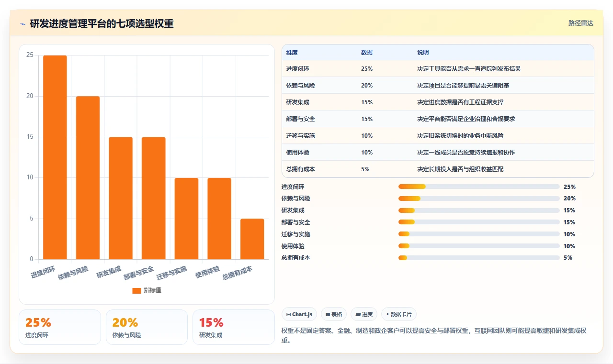
Task: Click the 依赖与风险 progress bar
Action: click(x=479, y=199)
